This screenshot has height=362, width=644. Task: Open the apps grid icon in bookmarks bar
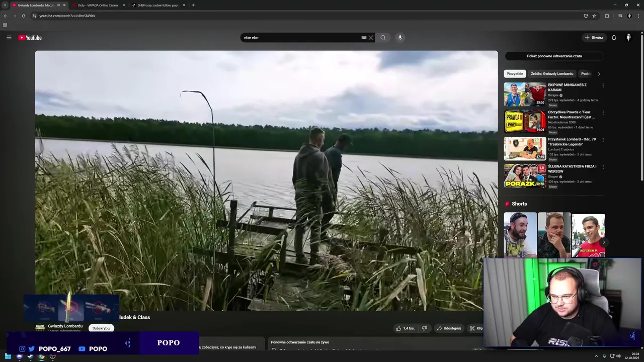[x=5, y=25]
